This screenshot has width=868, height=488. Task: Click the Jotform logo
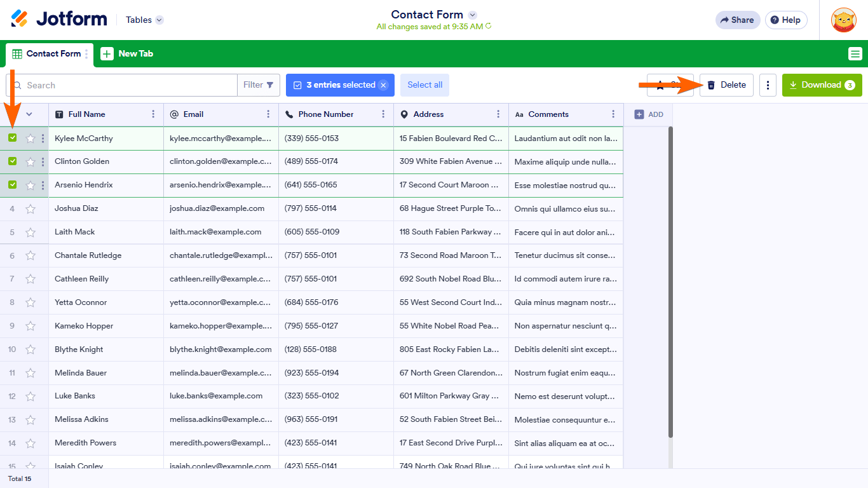click(x=59, y=19)
